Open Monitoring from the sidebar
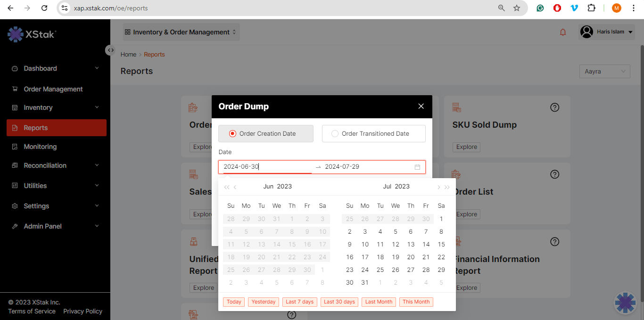644x320 pixels. 40,147
